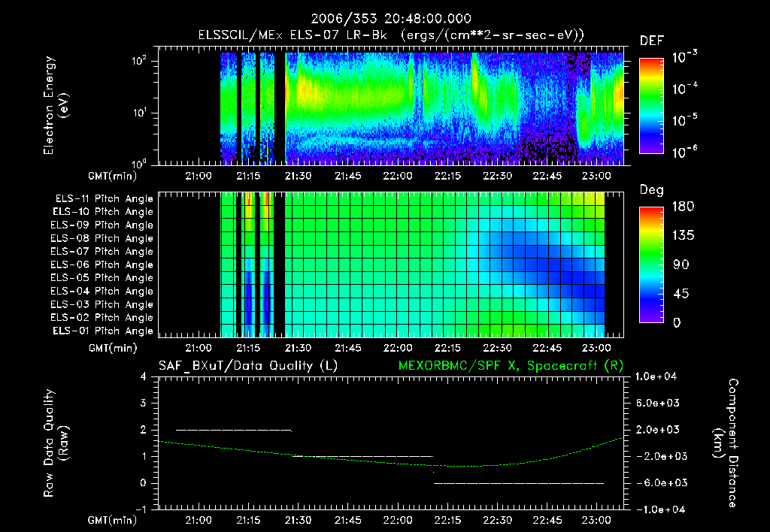Click the 21:00 tick under the data quality panel
The width and height of the screenshot is (770, 532).
[x=199, y=520]
